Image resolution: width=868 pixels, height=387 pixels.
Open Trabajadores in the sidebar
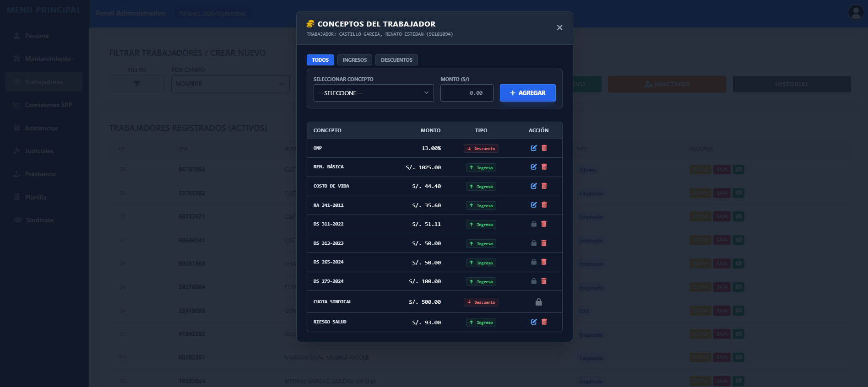coord(44,82)
